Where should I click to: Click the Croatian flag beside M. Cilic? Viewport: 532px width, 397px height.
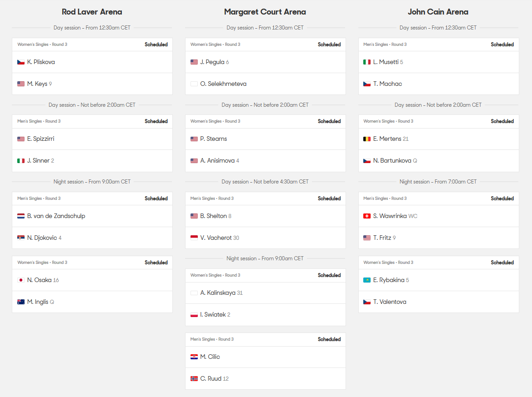194,357
